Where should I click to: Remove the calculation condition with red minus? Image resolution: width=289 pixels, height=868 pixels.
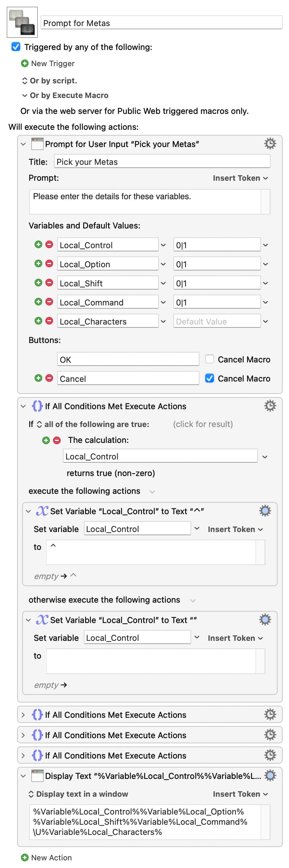[x=57, y=440]
